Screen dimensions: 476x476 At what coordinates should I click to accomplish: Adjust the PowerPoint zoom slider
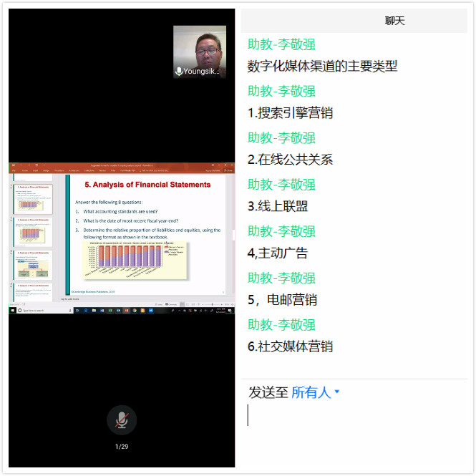(213, 303)
